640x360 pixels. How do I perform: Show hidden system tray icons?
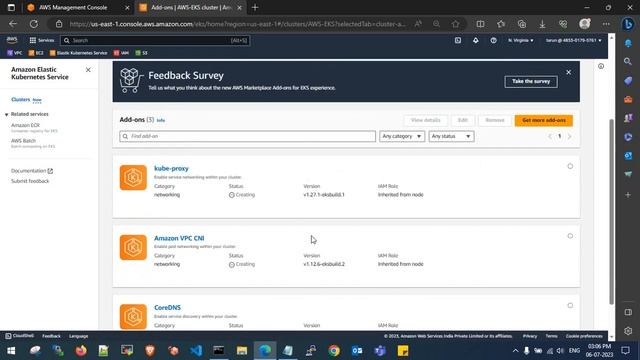tap(515, 351)
